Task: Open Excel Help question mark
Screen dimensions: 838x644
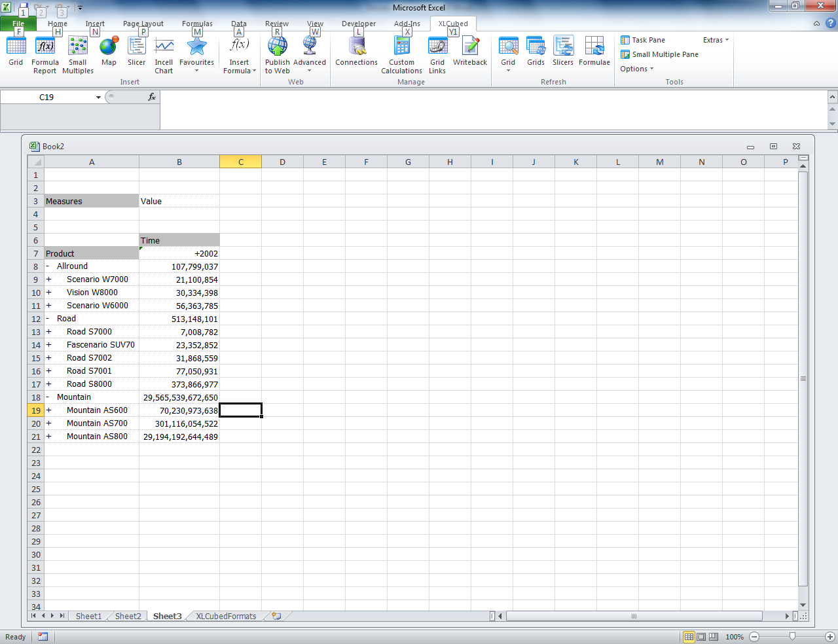Action: click(x=831, y=24)
